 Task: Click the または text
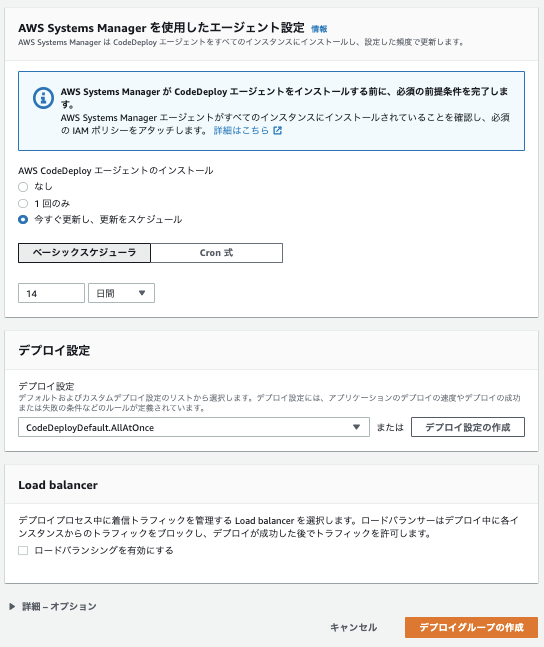click(390, 427)
